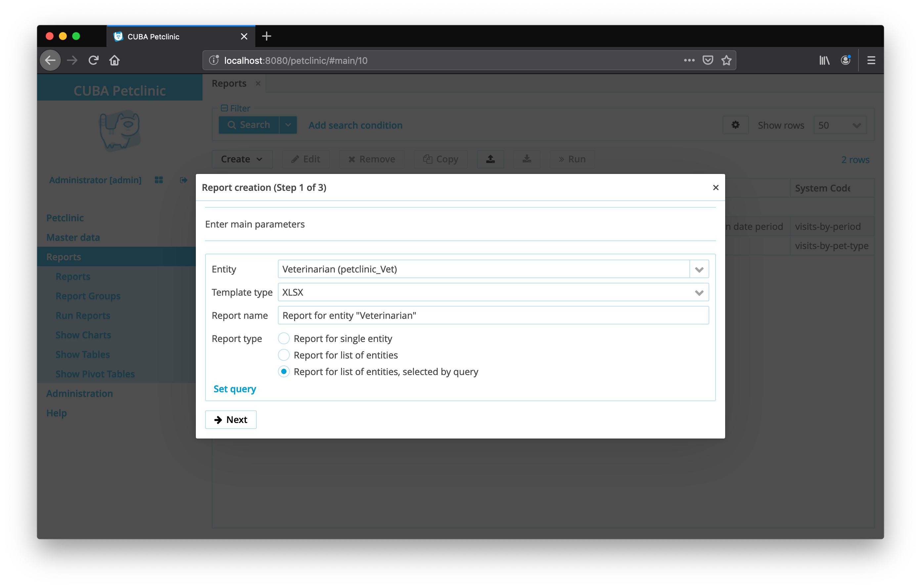Select Report for single entity
Screen dimensions: 921x588
[x=284, y=338]
